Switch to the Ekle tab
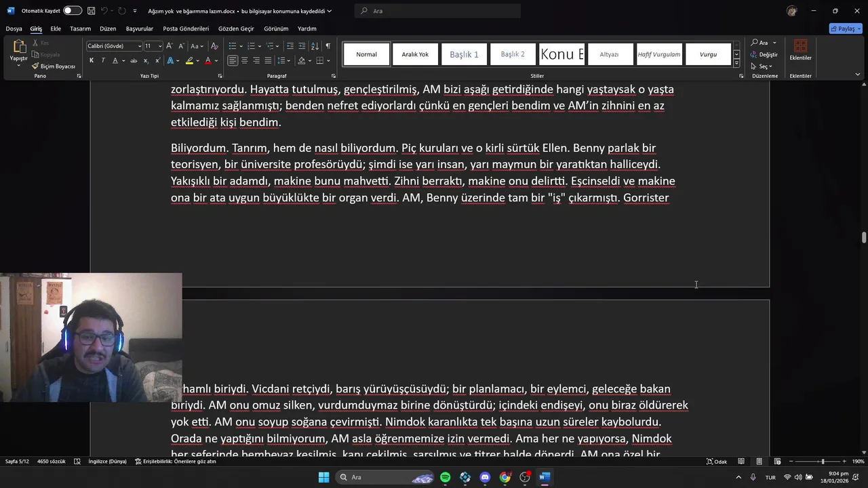Image resolution: width=868 pixels, height=488 pixels. point(56,28)
